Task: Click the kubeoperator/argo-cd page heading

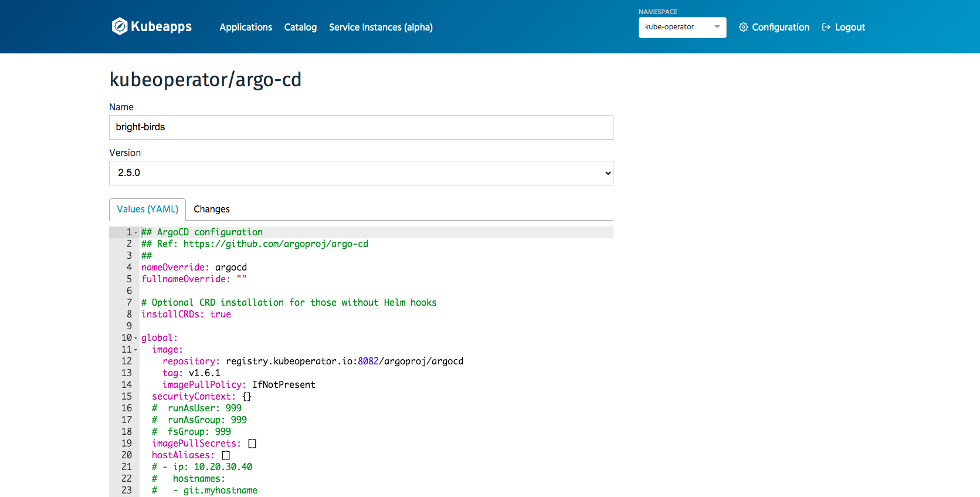Action: (x=205, y=79)
